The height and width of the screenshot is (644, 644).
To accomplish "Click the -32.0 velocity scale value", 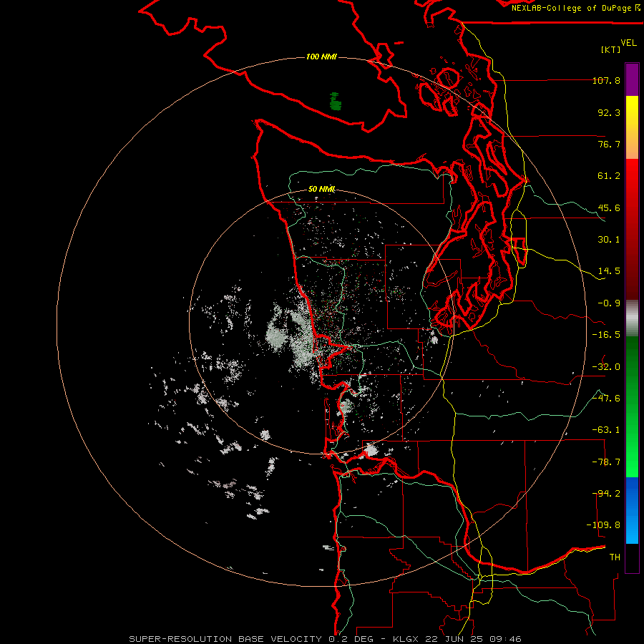I will (x=606, y=367).
